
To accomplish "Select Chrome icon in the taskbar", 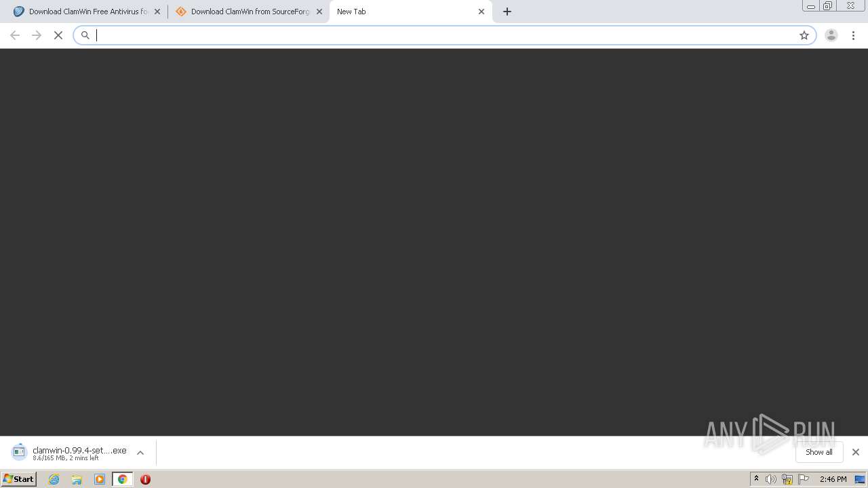I will pyautogui.click(x=123, y=479).
